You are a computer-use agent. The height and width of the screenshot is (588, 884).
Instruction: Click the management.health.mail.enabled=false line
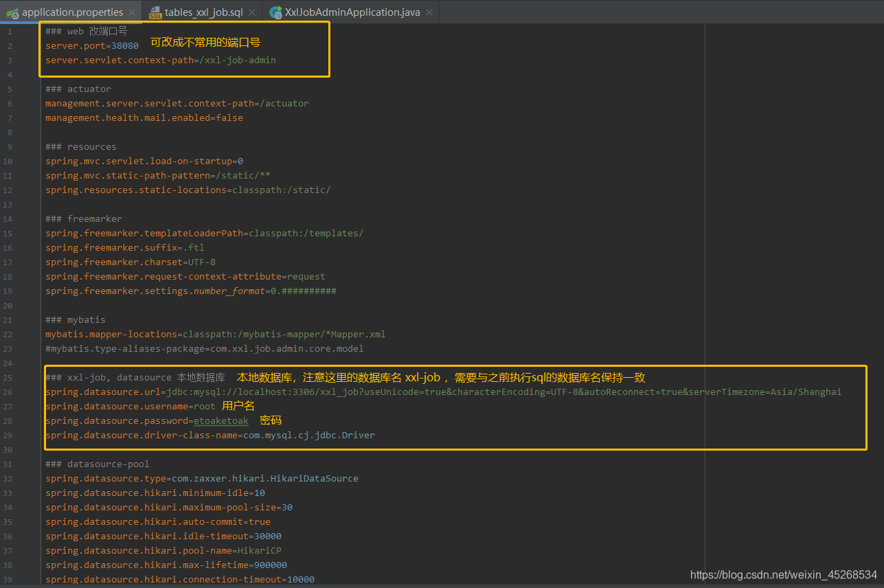click(144, 117)
